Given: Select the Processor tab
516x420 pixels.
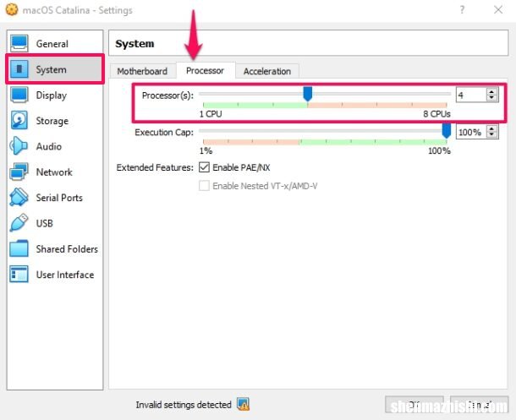Looking at the screenshot, I should point(205,70).
